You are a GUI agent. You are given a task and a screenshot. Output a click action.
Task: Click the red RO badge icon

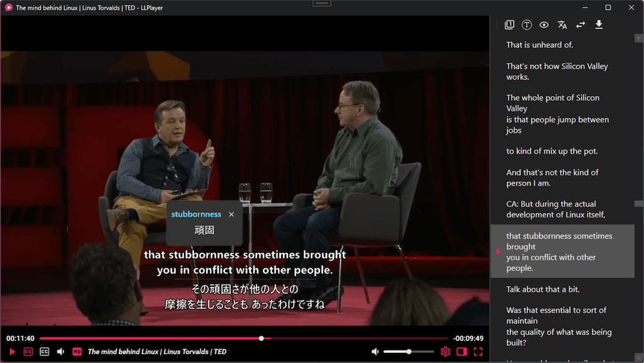(x=77, y=352)
